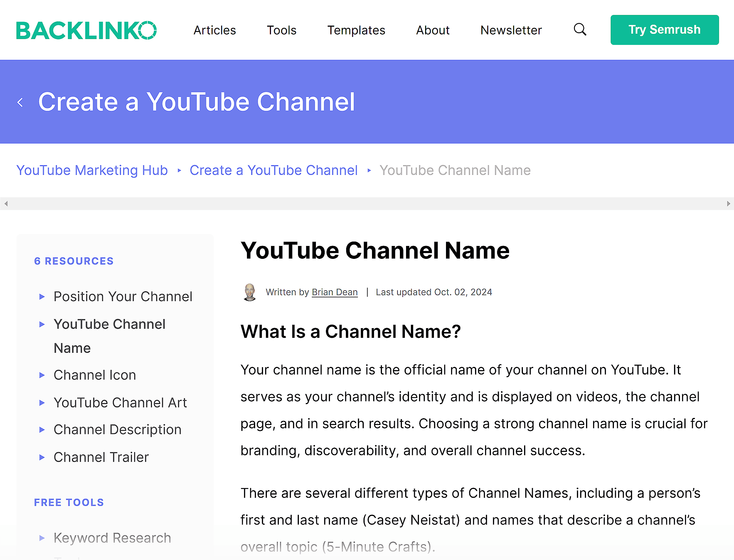Open the Templates menu
Image resolution: width=734 pixels, height=560 pixels.
tap(356, 30)
